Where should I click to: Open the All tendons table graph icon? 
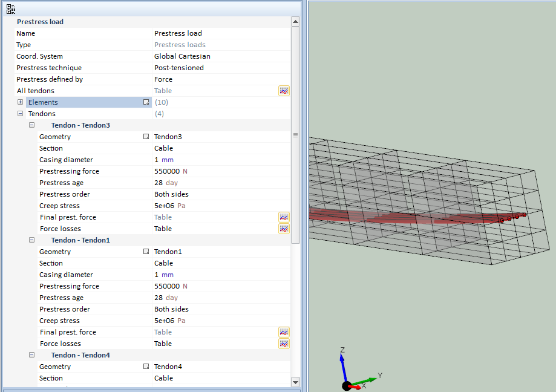(x=284, y=91)
